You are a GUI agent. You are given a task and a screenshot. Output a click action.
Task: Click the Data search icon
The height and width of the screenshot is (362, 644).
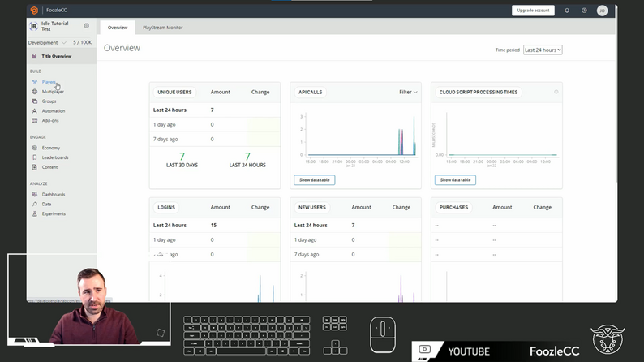(35, 205)
